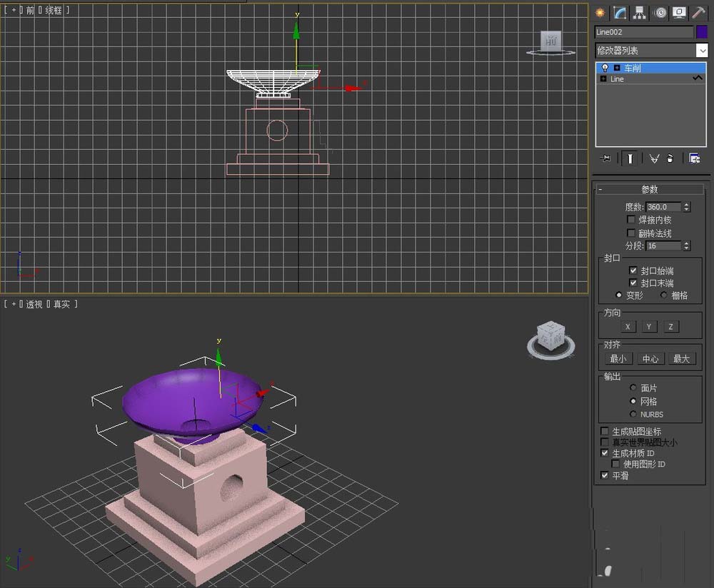Select 面片 output radio button
The height and width of the screenshot is (588, 714).
633,387
